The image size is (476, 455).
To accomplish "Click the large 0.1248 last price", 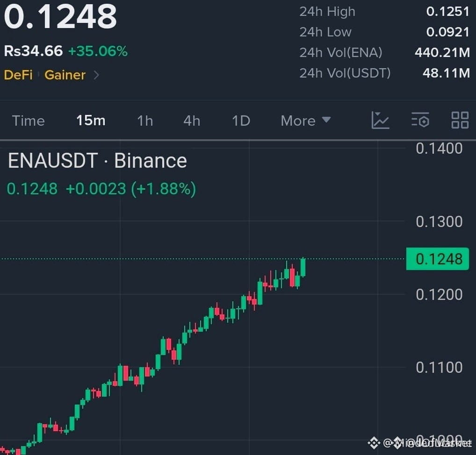I will tap(60, 17).
